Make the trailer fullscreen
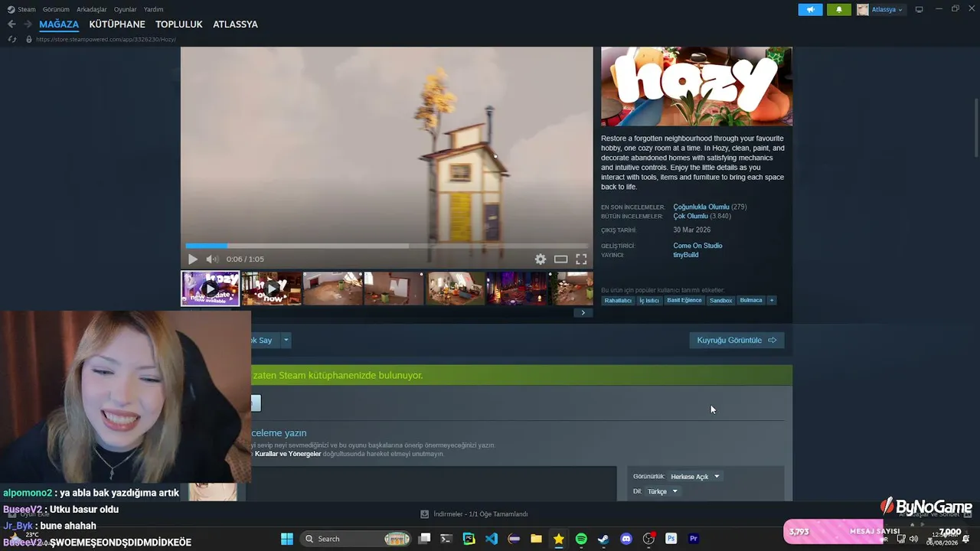The width and height of the screenshot is (980, 551). pyautogui.click(x=581, y=259)
